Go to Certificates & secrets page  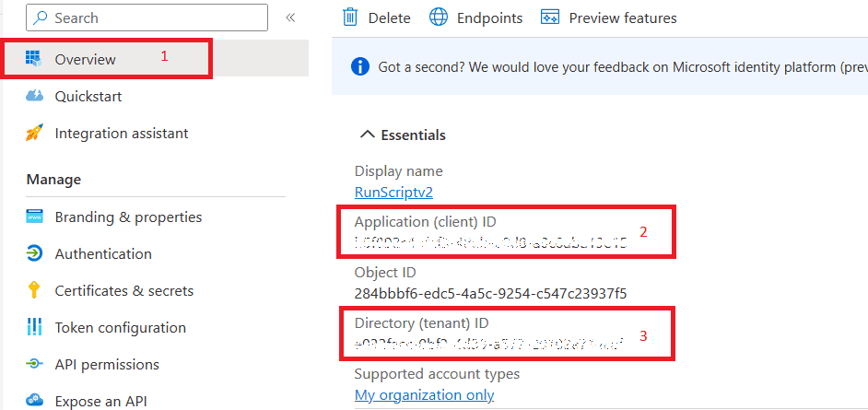click(x=123, y=290)
